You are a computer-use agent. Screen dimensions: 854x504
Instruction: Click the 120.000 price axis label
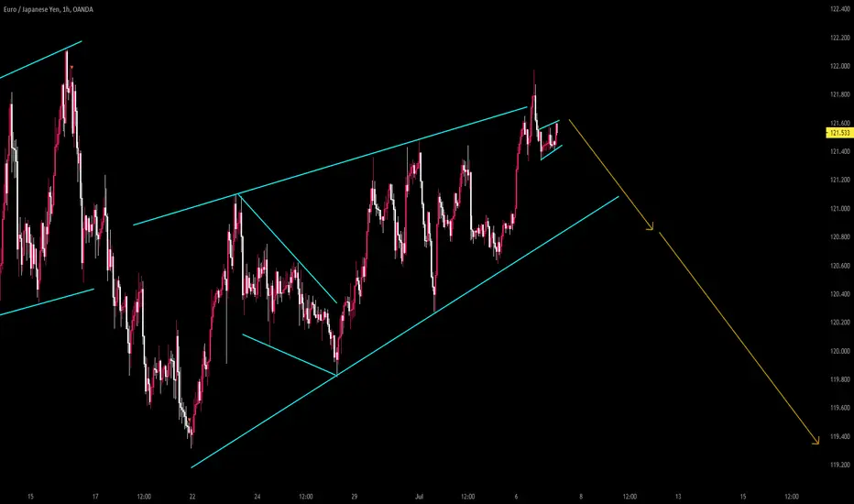point(839,352)
